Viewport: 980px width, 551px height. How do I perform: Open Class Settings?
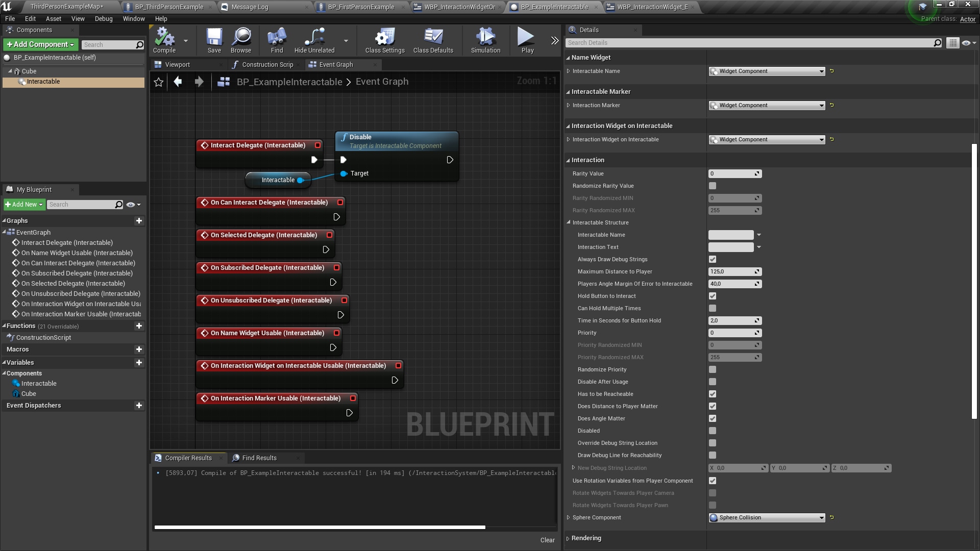[384, 41]
